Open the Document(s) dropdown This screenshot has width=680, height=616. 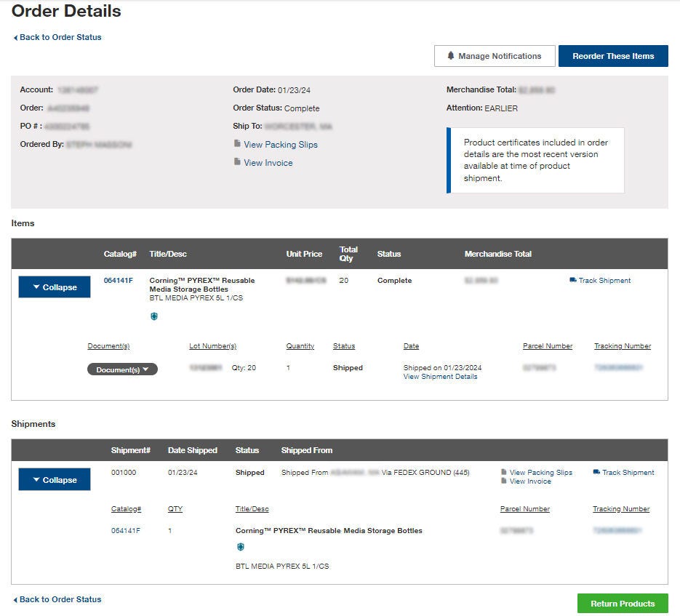pyautogui.click(x=121, y=369)
